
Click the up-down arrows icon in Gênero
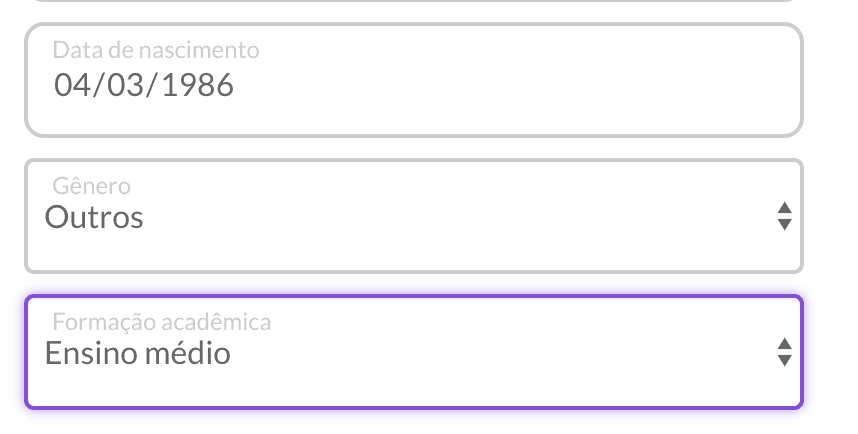click(785, 216)
